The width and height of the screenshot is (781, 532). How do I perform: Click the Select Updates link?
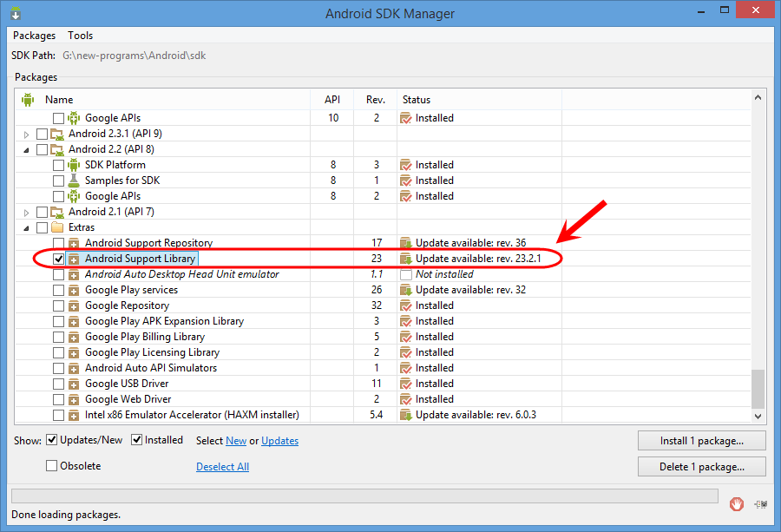click(x=280, y=441)
